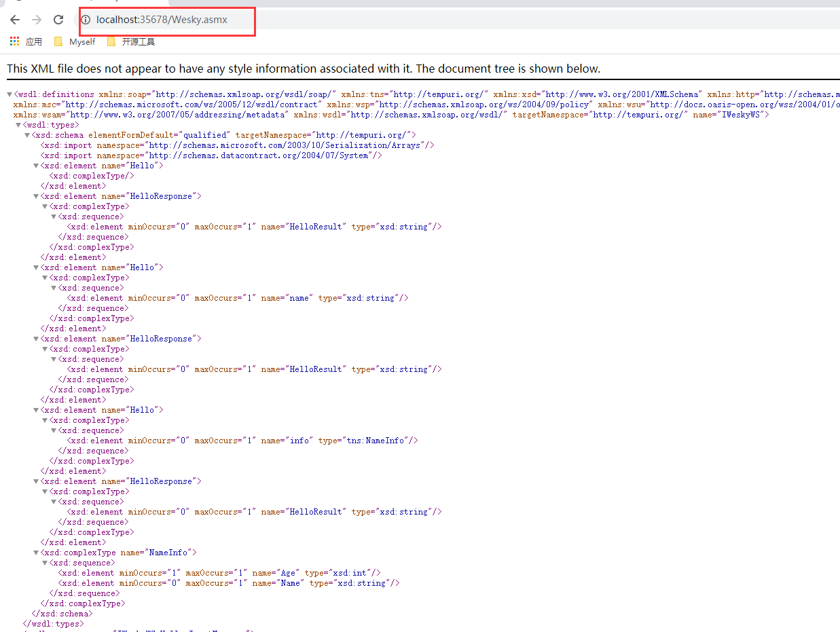Open the Chrome 应用 apps grid icon

[14, 41]
